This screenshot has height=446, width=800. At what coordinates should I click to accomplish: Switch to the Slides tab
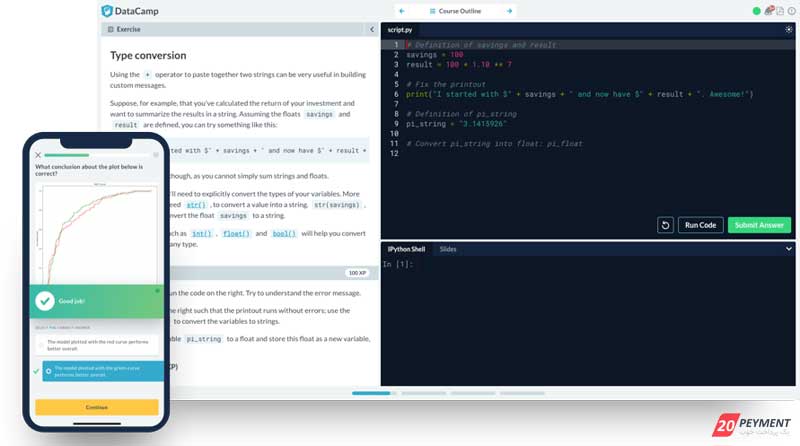pyautogui.click(x=448, y=249)
